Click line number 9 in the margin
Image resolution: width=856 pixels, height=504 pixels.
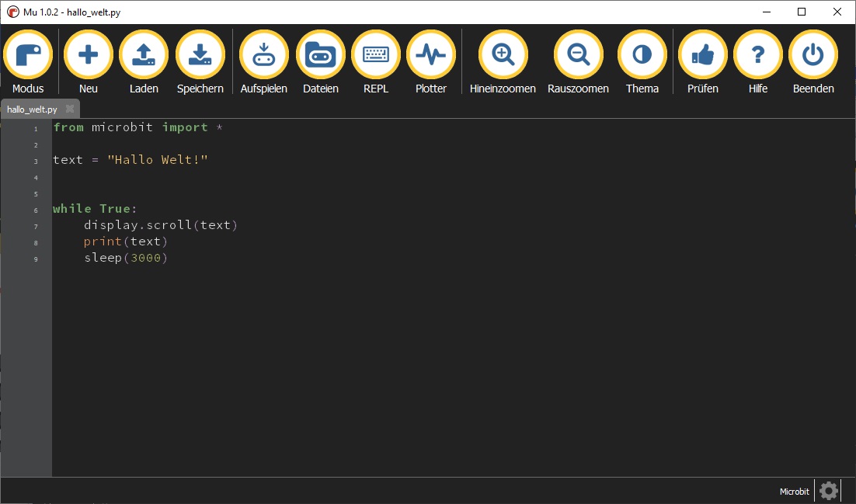pos(36,259)
